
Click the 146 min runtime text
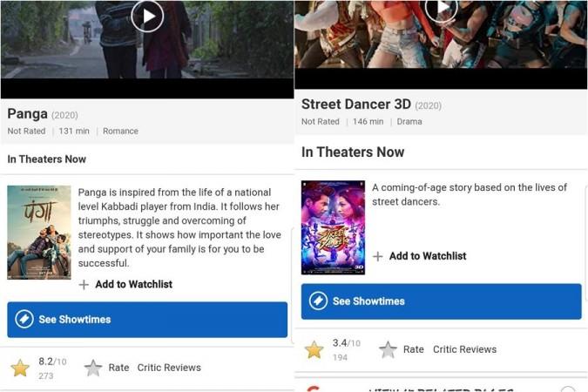(368, 122)
